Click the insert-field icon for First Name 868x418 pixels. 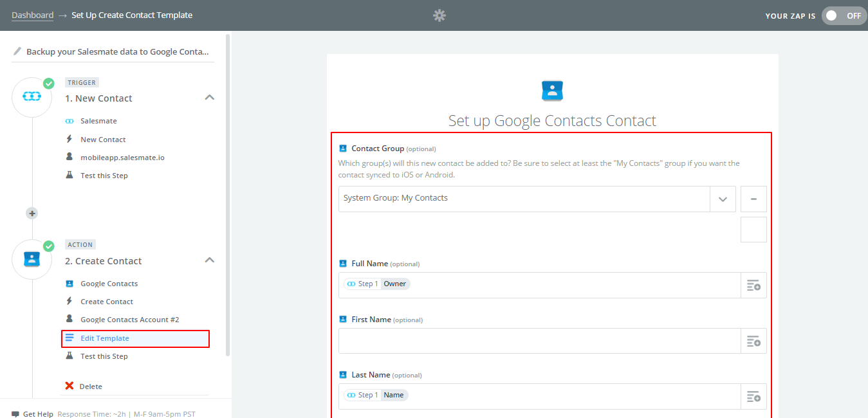[753, 341]
